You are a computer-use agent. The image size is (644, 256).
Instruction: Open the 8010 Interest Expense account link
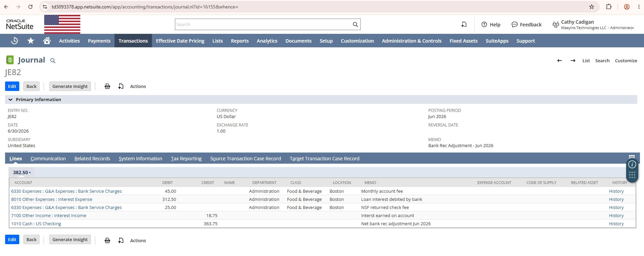(x=52, y=199)
